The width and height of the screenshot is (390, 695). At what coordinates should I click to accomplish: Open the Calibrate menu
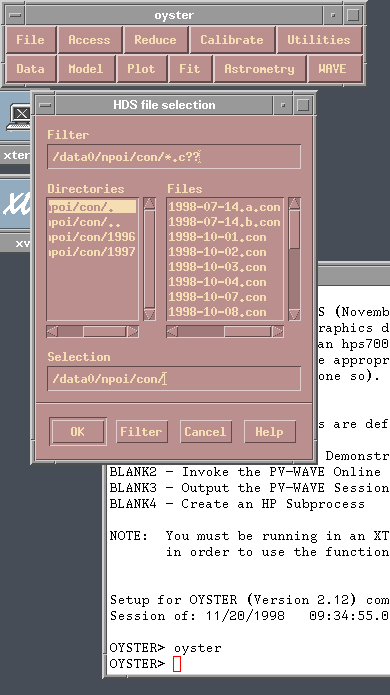232,40
